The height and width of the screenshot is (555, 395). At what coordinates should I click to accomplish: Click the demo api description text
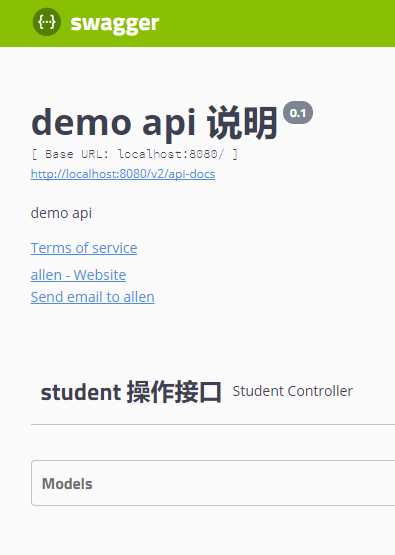pos(61,213)
